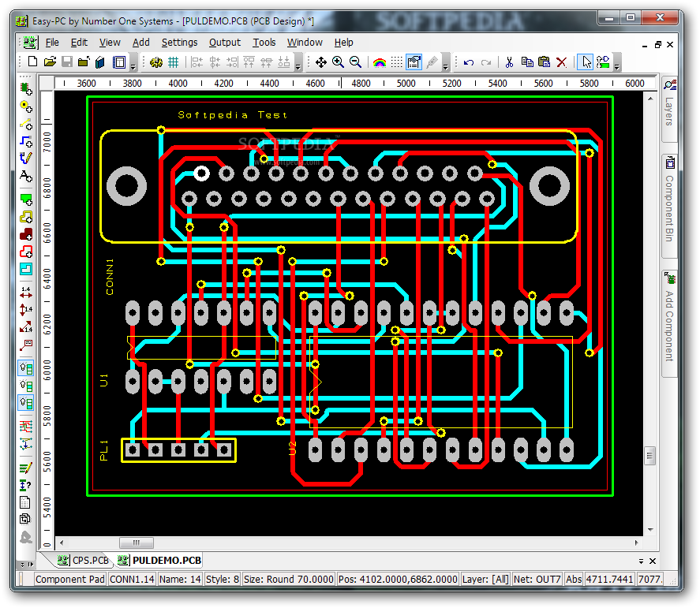This screenshot has width=700, height=608.
Task: Open the File menu
Action: [x=52, y=43]
